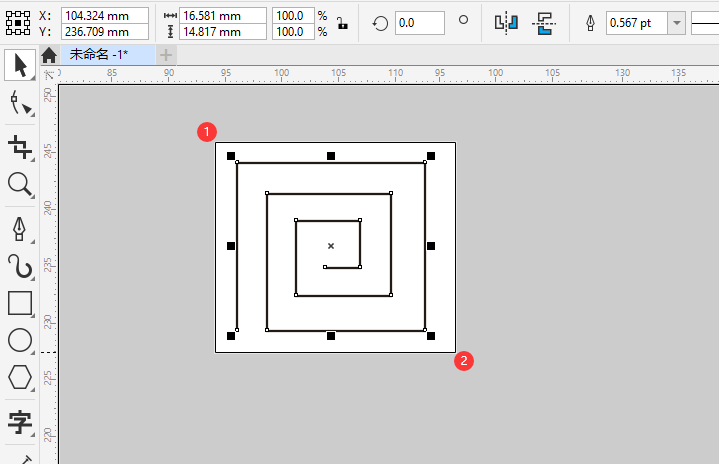Select the Rectangle tool

(x=20, y=303)
